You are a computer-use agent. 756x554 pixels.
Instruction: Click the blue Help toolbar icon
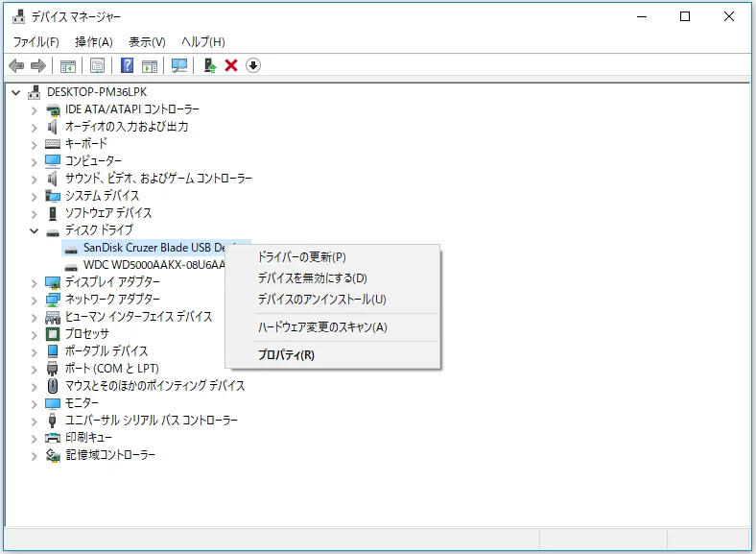point(126,65)
